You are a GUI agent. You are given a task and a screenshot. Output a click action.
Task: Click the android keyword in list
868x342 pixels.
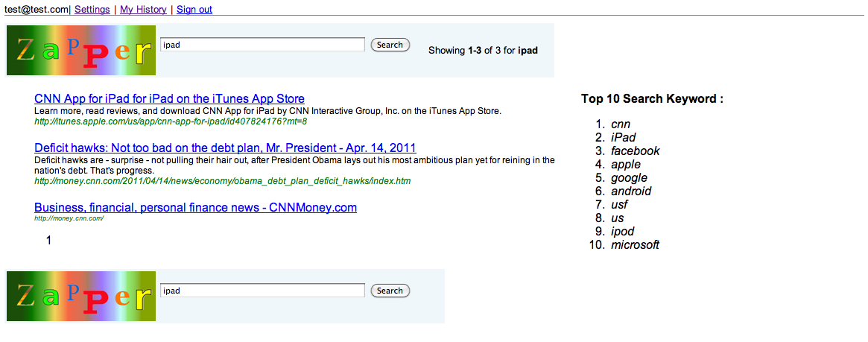[631, 191]
